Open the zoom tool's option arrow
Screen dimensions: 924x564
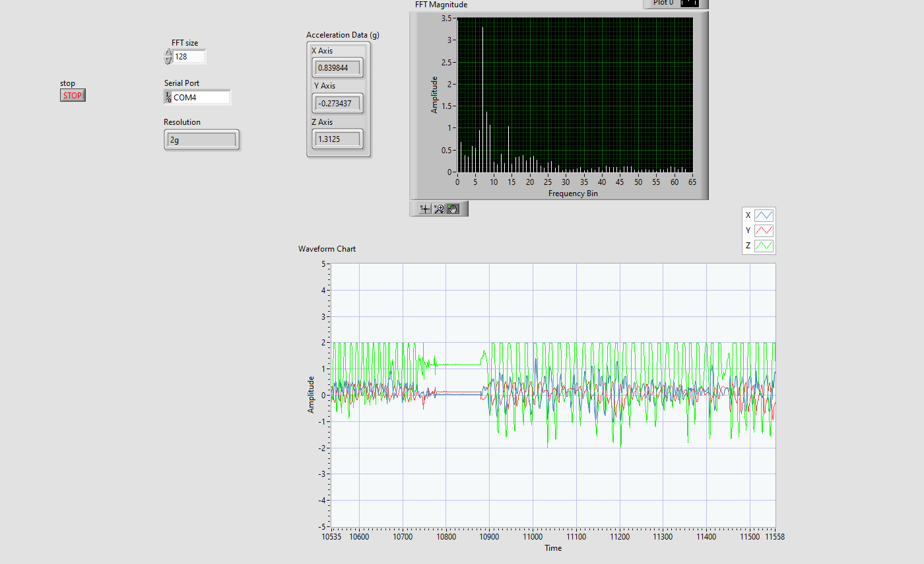coord(442,212)
